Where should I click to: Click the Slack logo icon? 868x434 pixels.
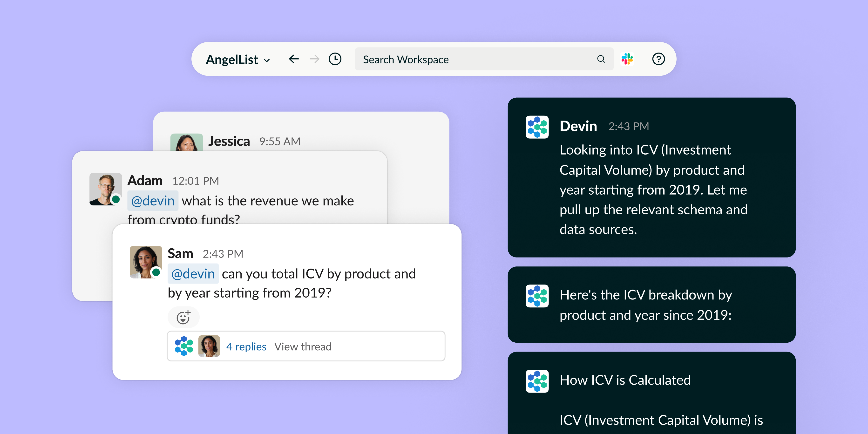(627, 59)
